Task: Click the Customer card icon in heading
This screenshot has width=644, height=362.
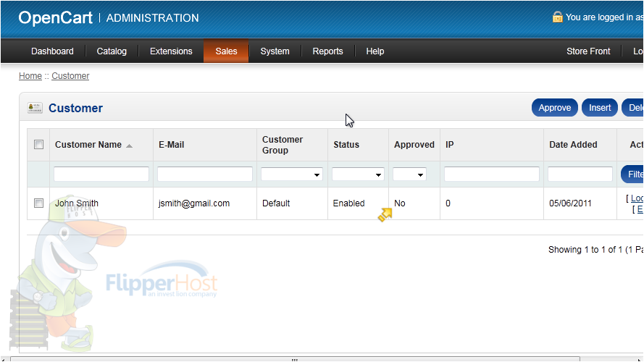Action: pos(35,108)
